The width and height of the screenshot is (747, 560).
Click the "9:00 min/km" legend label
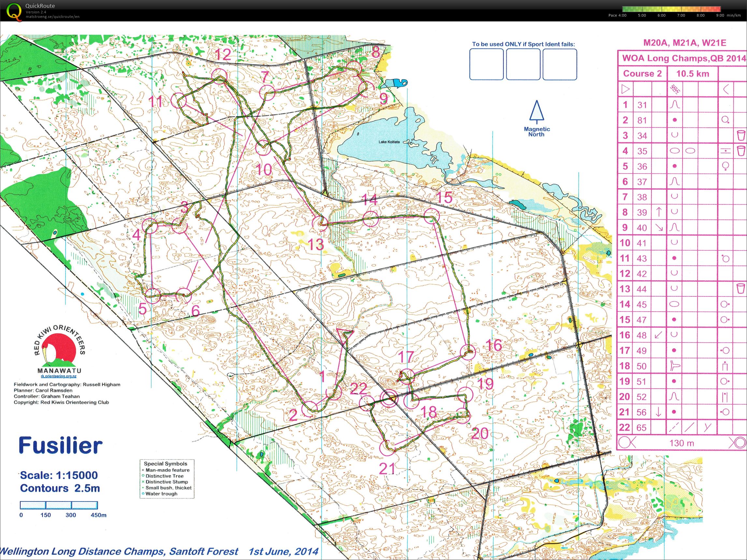click(728, 15)
